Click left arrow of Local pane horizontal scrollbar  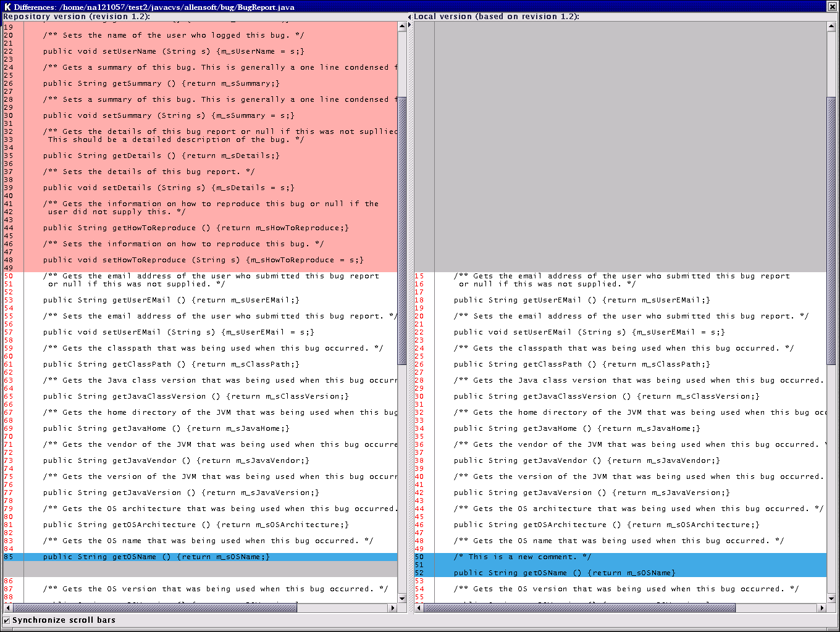coord(419,608)
